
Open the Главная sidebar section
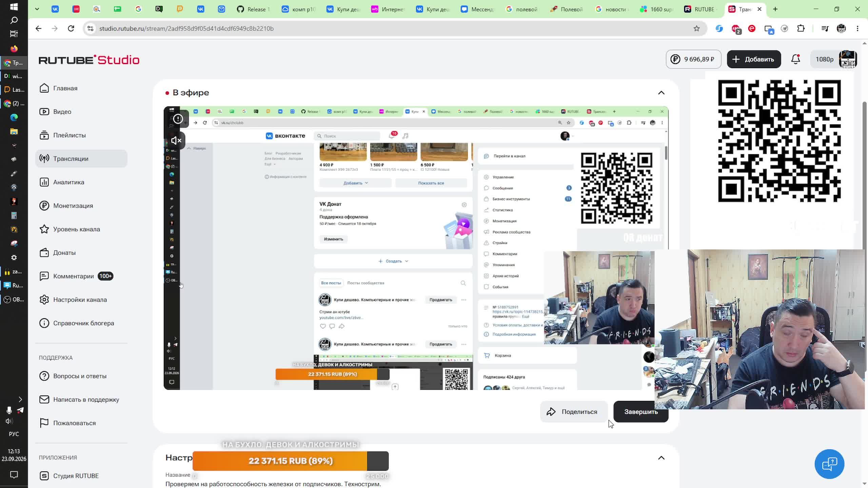[x=81, y=88]
